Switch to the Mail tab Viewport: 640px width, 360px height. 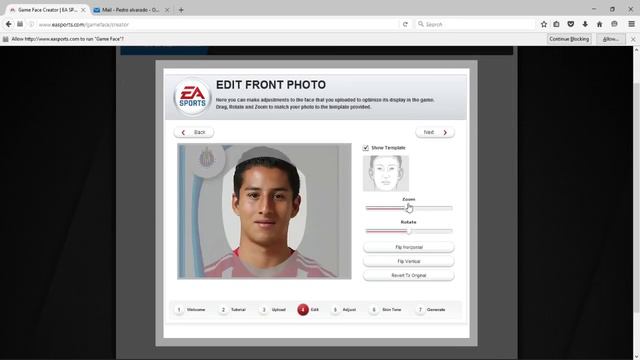click(131, 10)
